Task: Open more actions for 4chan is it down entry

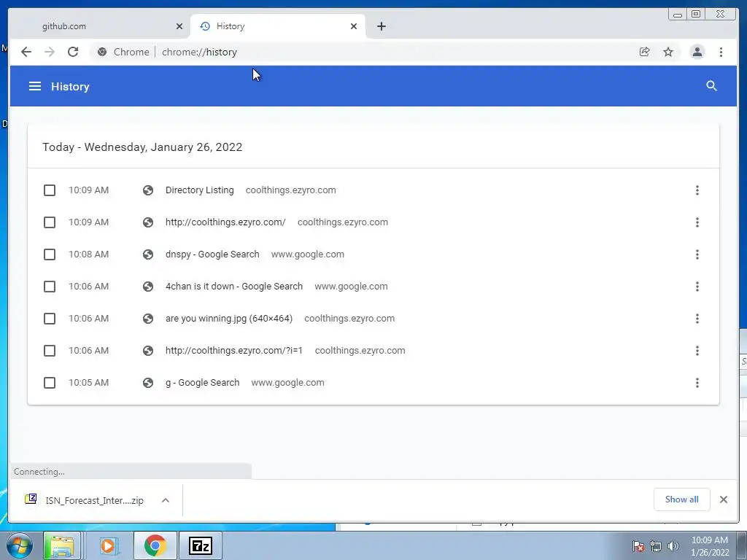Action: click(697, 287)
